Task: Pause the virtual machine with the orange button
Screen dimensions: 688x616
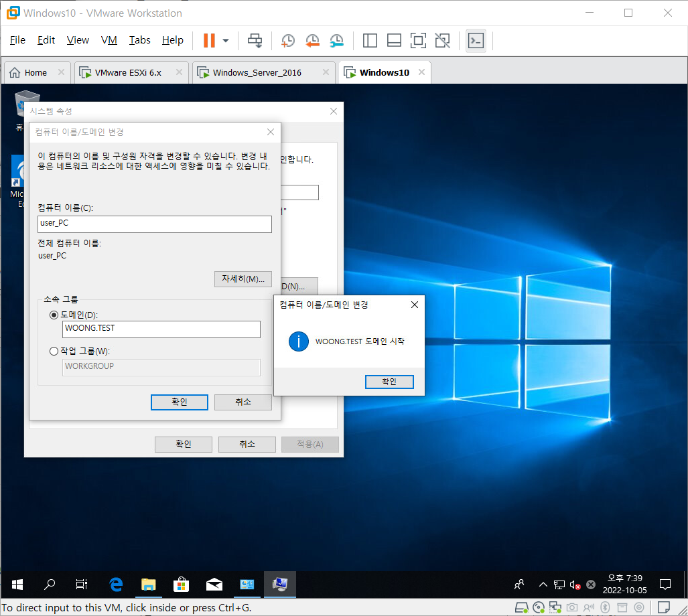Action: [x=209, y=40]
